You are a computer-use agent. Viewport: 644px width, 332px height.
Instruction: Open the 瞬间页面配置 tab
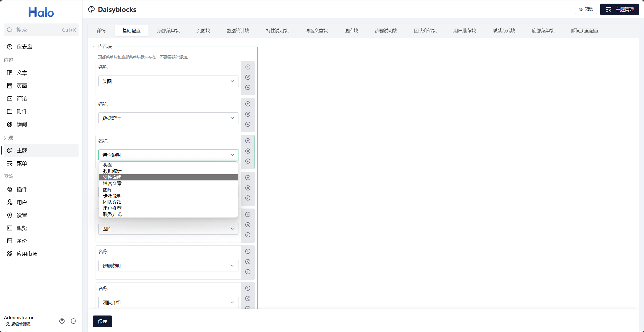pos(584,31)
